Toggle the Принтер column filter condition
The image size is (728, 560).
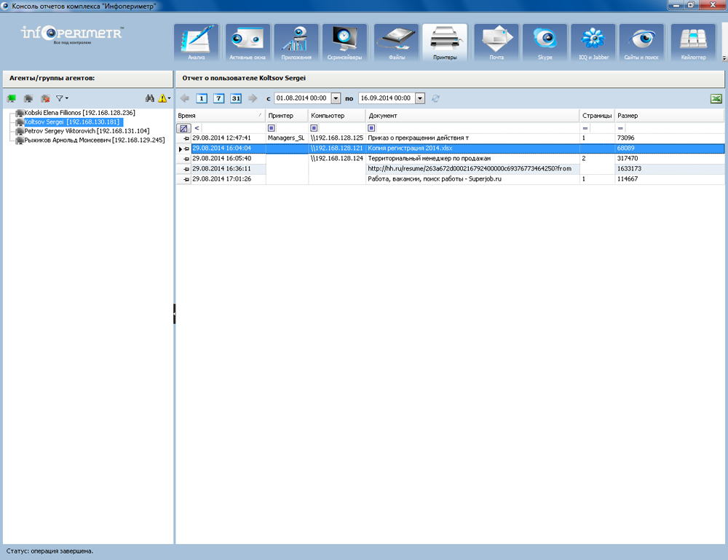(x=272, y=128)
